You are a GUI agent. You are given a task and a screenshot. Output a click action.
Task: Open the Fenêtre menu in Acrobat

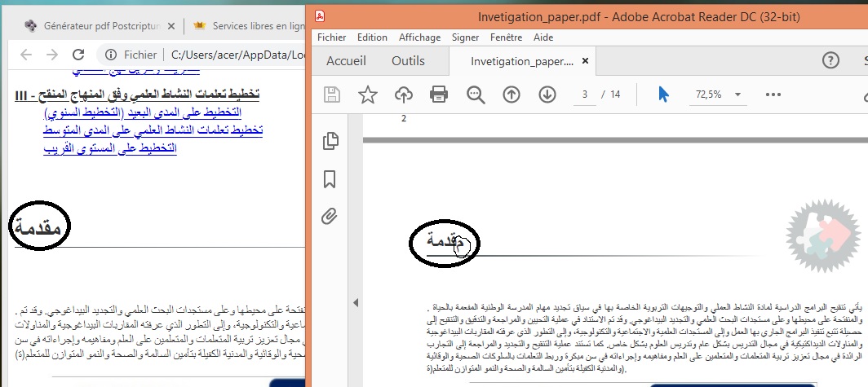[x=506, y=37]
